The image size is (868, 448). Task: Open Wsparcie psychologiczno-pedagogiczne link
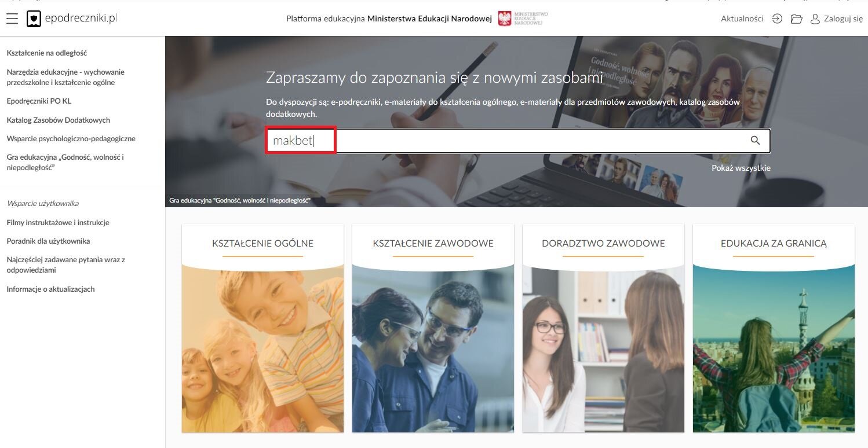pos(71,138)
